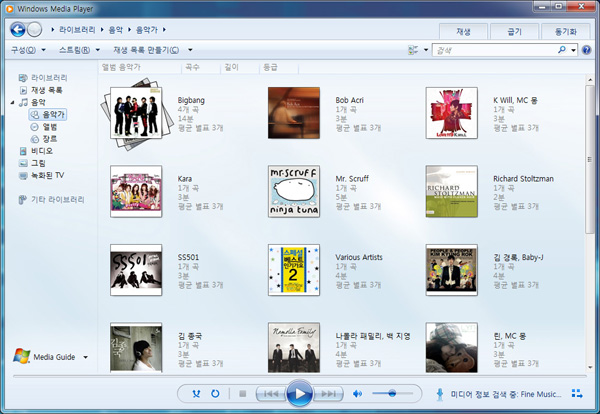Sort by the 곡수 column header
Viewport: 600px width, 414px height.
point(201,67)
